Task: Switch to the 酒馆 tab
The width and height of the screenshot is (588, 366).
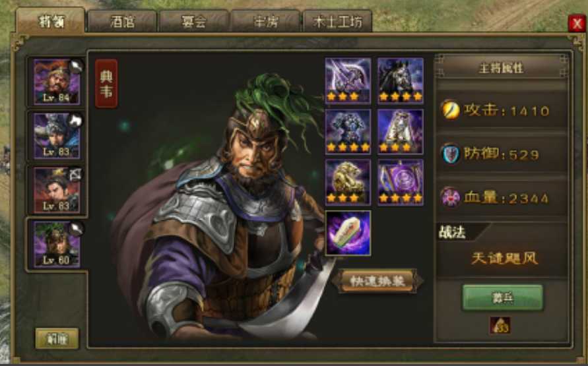Action: click(x=122, y=22)
